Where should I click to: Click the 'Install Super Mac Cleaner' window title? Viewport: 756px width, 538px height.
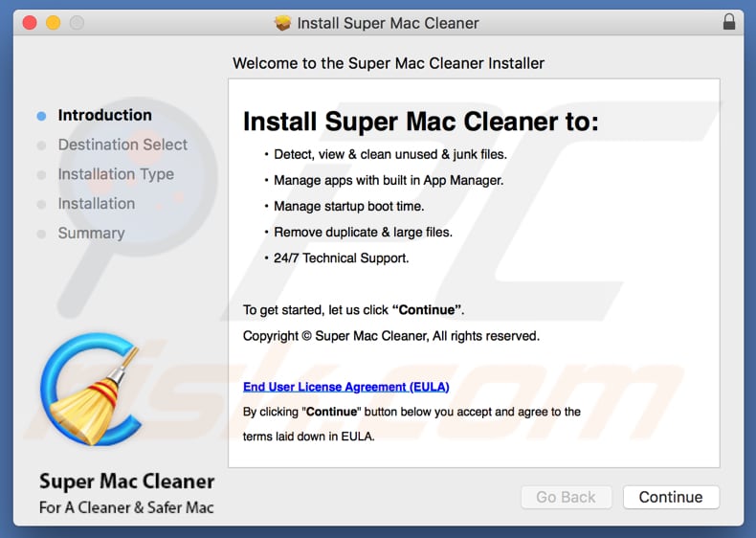tap(389, 23)
